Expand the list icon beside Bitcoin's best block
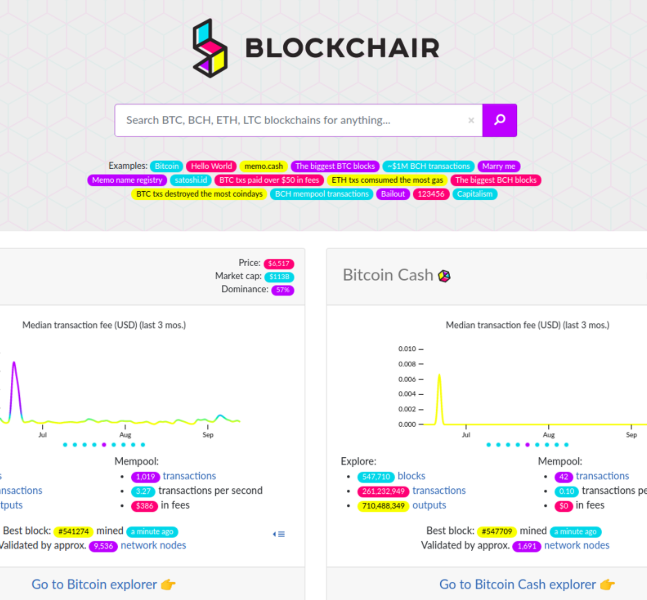The width and height of the screenshot is (647, 600). tap(279, 534)
